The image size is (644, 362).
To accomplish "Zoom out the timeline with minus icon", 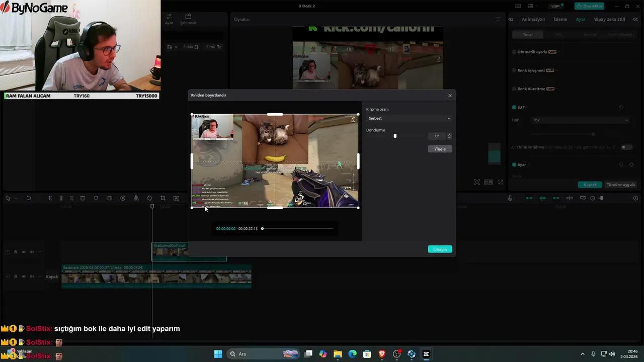I will point(592,198).
